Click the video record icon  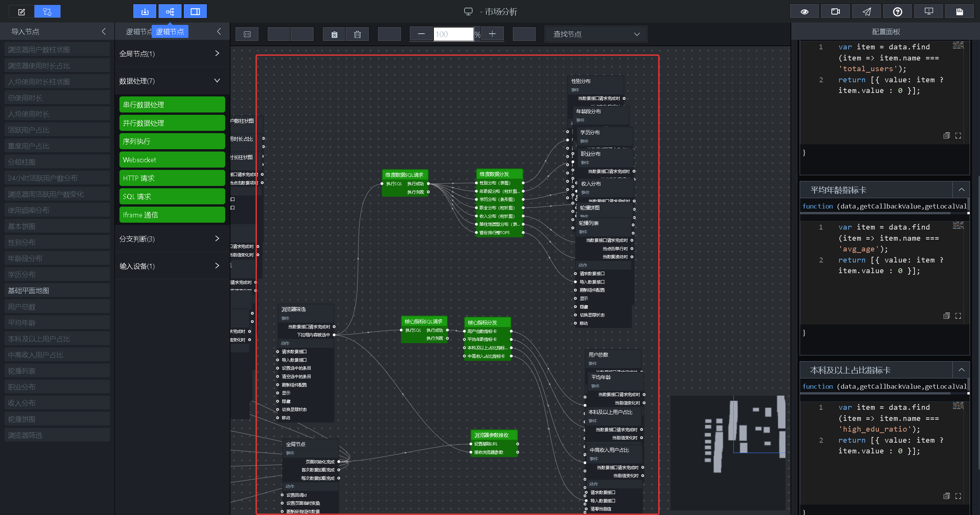836,11
